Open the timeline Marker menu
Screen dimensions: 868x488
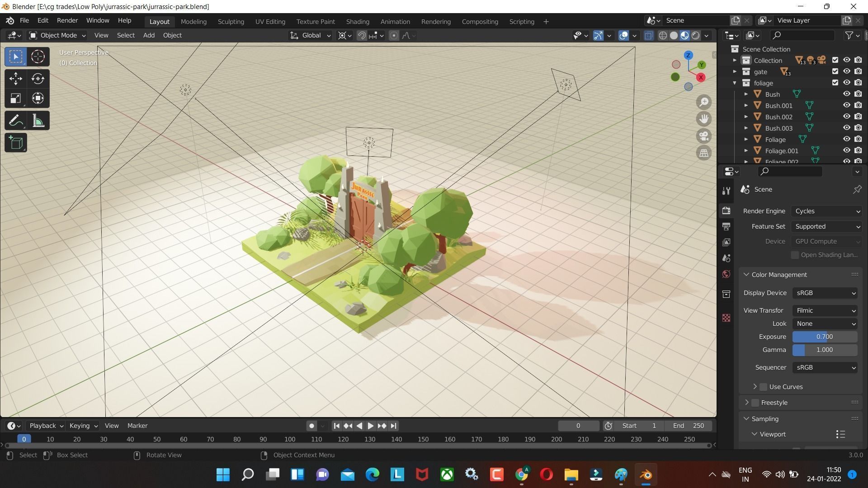[137, 426]
